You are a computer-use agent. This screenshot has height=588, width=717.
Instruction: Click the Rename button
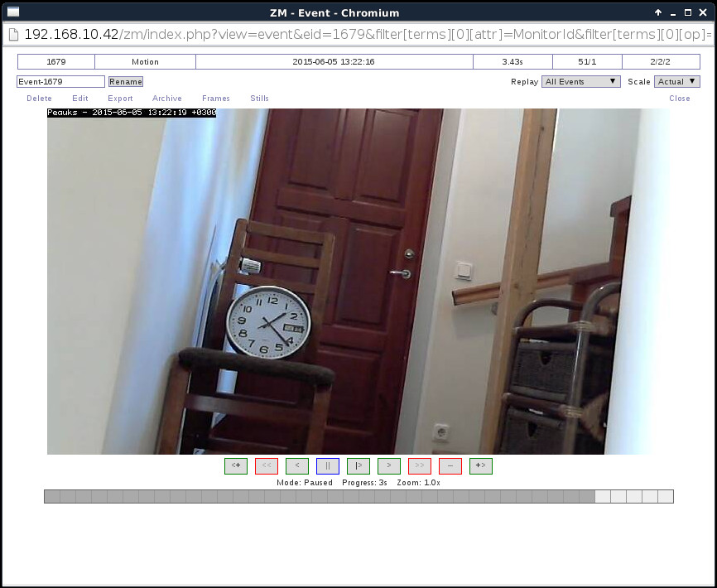click(126, 82)
